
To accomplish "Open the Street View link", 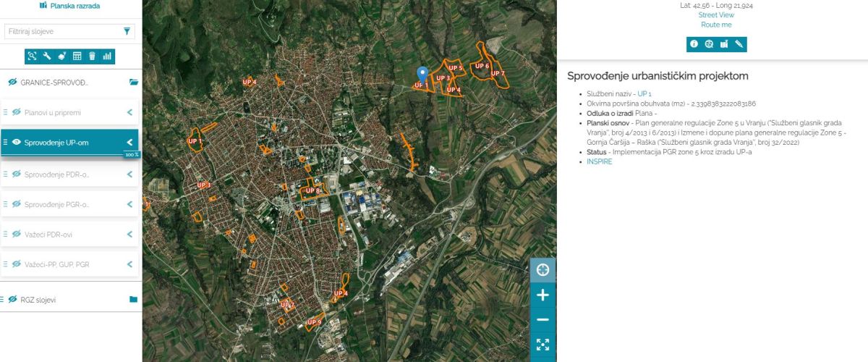I will (716, 14).
